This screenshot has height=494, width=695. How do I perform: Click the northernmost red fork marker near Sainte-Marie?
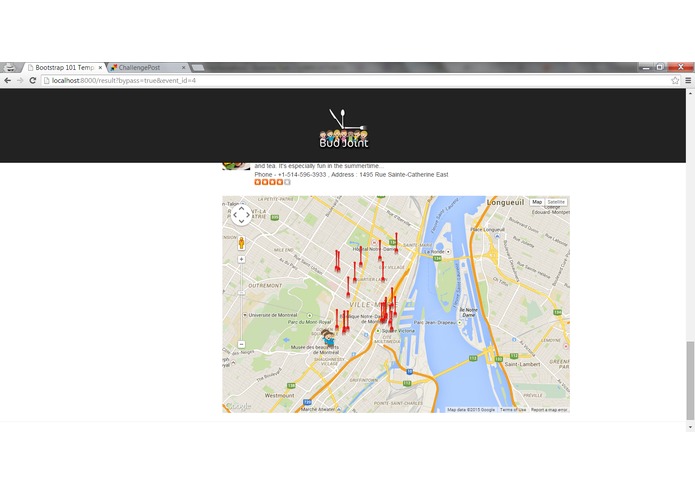[x=396, y=243]
